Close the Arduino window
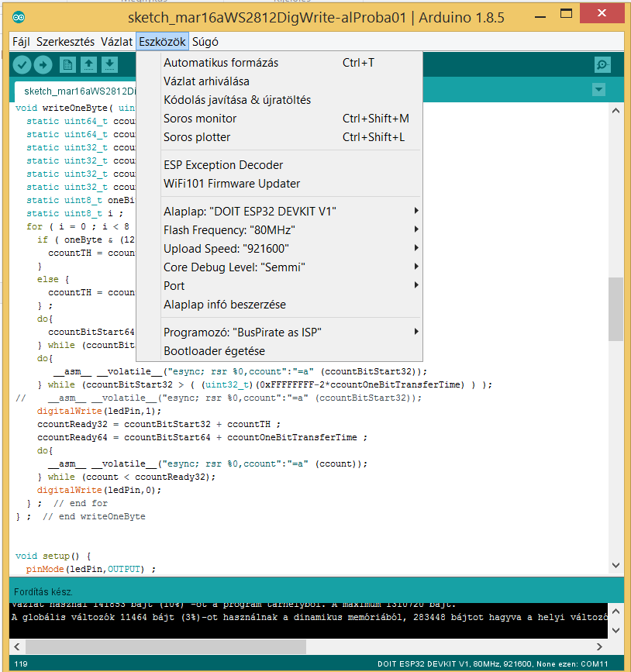The height and width of the screenshot is (672, 631). [x=602, y=13]
